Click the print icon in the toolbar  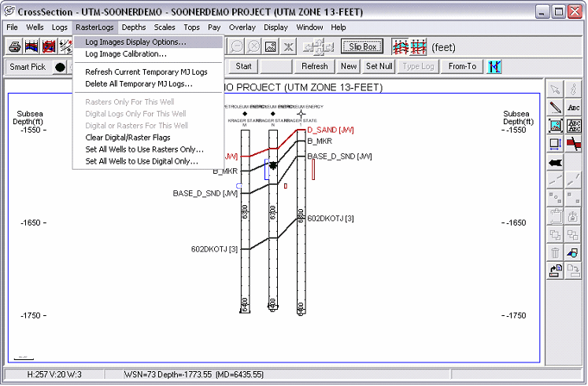tap(14, 47)
